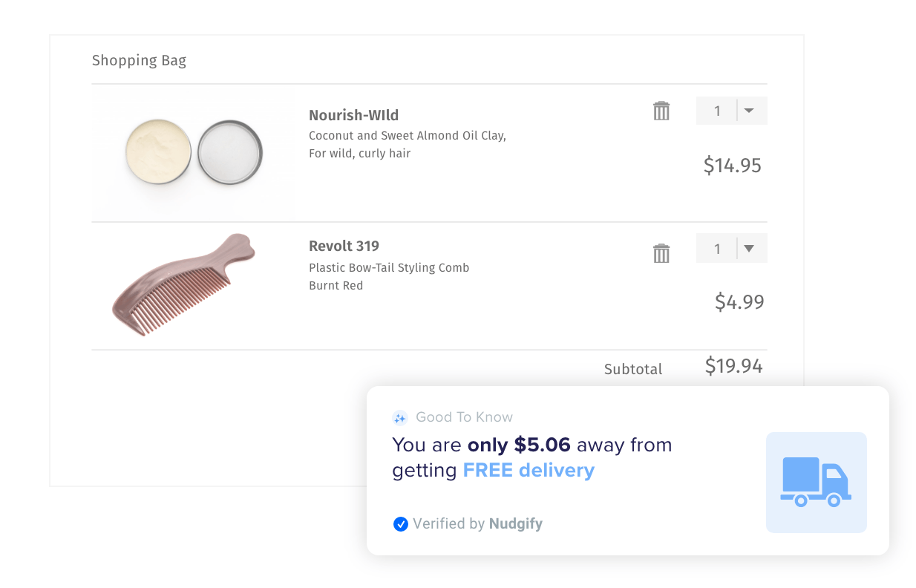Click the blue verified checkmark badge

click(401, 524)
